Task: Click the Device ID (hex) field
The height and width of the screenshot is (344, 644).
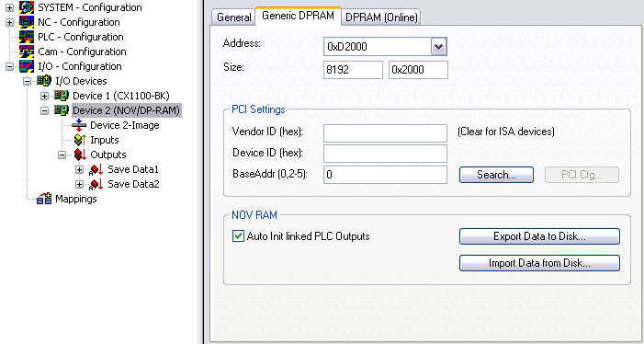Action: (x=385, y=154)
